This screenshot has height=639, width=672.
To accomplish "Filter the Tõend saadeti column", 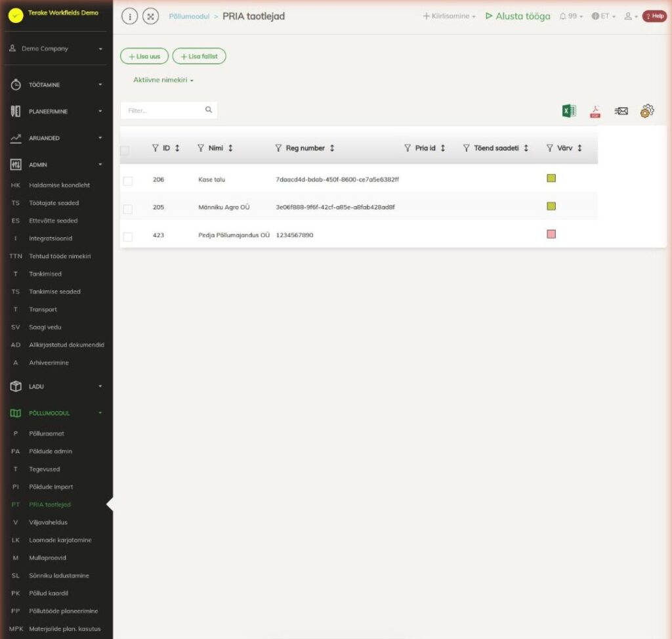I will (467, 148).
